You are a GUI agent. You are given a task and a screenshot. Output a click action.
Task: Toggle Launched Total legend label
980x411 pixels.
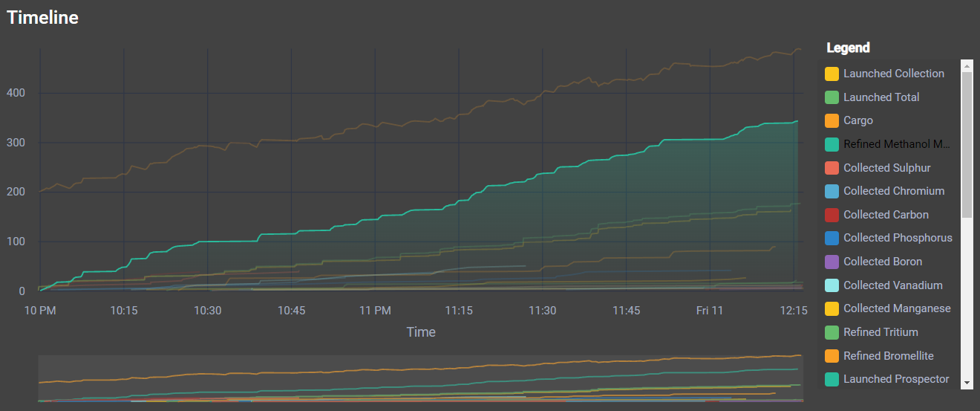coord(881,97)
